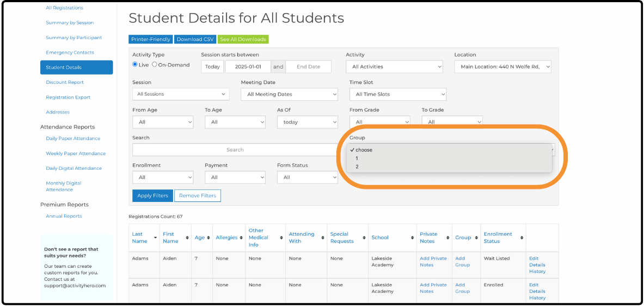Open the Payment filter dropdown
Viewport: 644px width, 307px height.
(x=235, y=177)
